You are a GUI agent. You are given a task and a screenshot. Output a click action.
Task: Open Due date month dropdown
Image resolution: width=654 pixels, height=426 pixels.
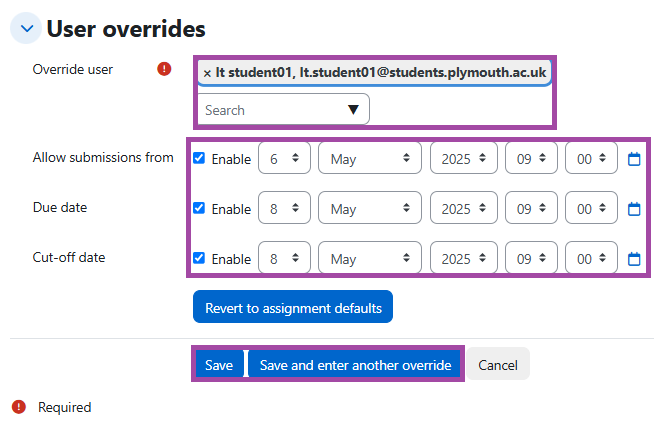pos(370,208)
